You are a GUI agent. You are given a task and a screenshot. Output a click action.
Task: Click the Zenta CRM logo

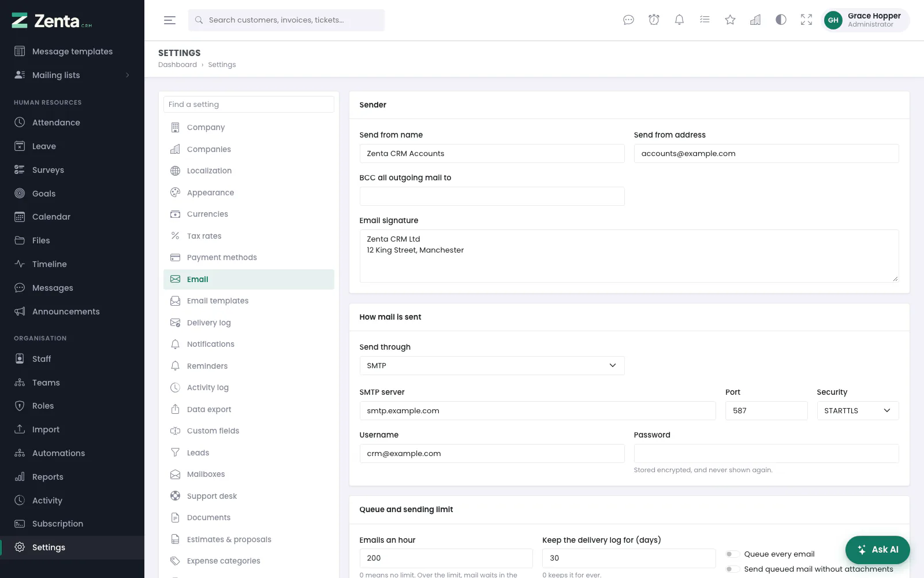tap(52, 21)
